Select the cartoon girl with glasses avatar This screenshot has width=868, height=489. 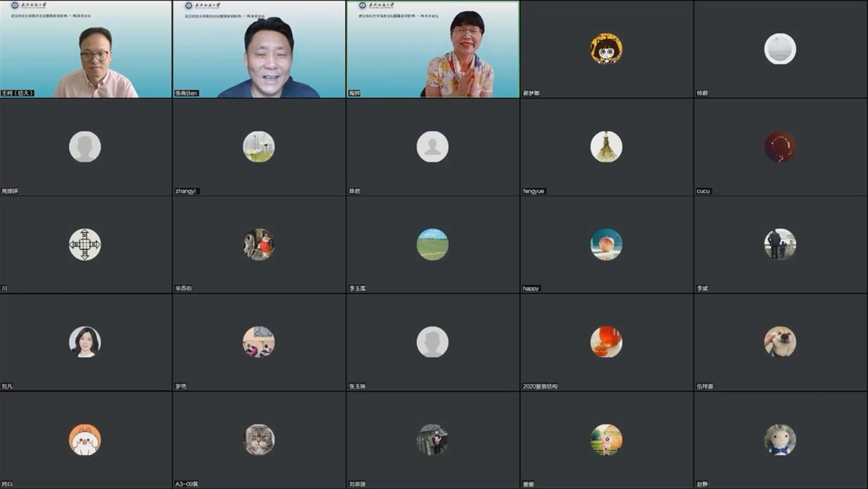tap(606, 49)
